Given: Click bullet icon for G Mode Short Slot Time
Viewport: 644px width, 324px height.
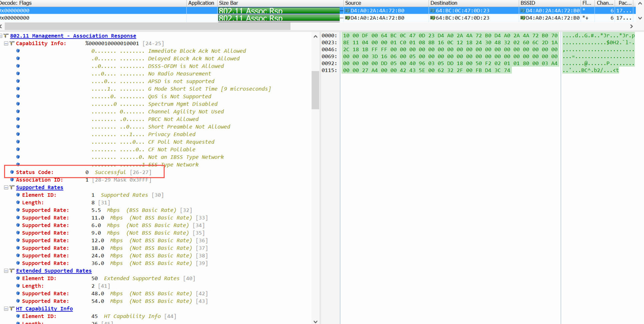Looking at the screenshot, I should (18, 89).
